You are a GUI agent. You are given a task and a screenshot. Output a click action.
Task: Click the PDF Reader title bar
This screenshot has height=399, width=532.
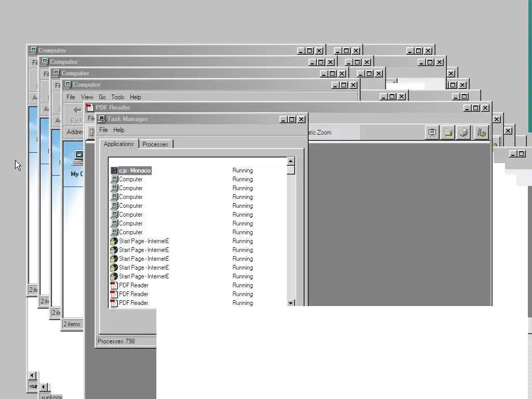coord(288,108)
